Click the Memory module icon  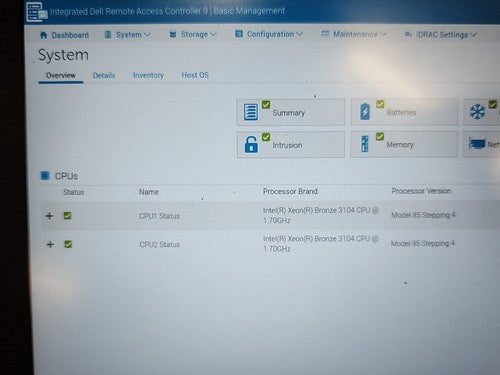365,144
